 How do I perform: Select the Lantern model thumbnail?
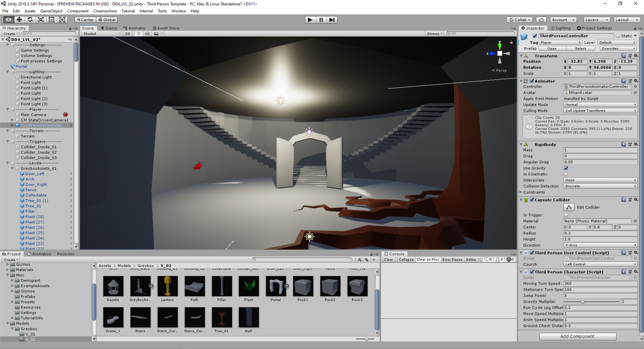[167, 287]
